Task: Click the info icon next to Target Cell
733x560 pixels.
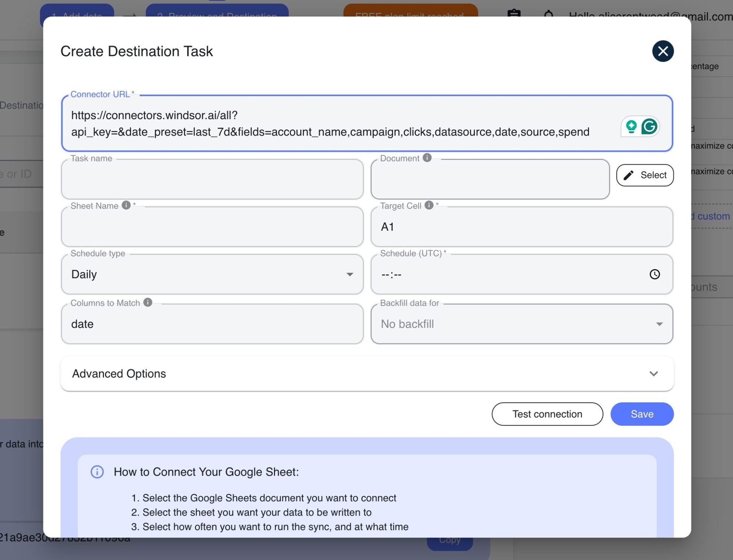Action: click(x=429, y=205)
